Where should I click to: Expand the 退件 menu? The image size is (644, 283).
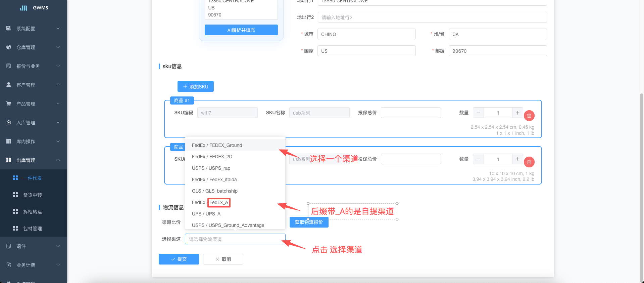(58, 246)
